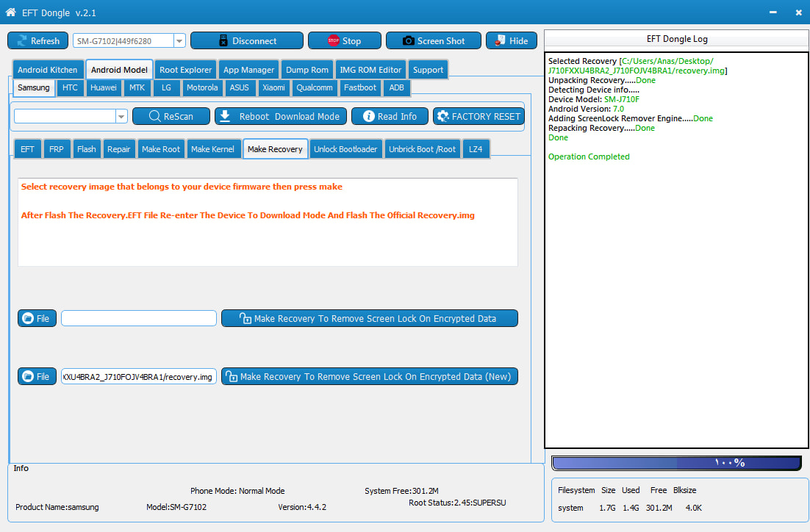
Task: Click Make Recovery To Remove Screen Lock button
Action: pyautogui.click(x=370, y=319)
